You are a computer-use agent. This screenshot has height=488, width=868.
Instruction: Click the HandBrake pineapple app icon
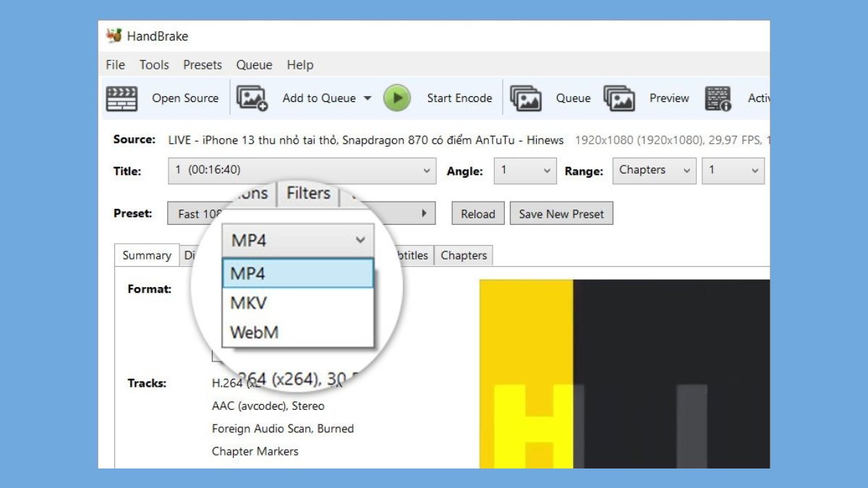114,35
